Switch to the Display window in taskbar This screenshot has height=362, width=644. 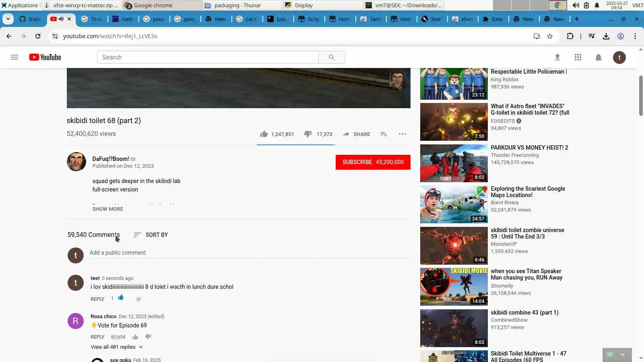[323, 5]
